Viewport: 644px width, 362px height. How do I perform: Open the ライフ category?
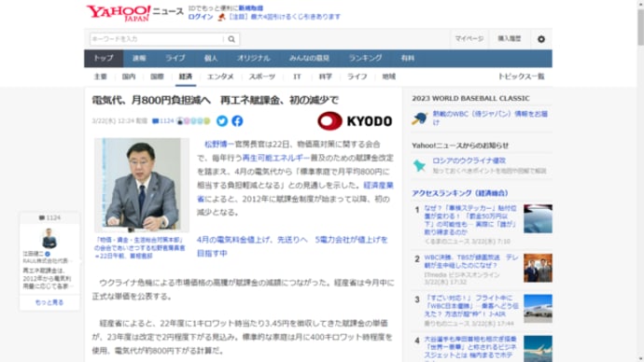click(x=357, y=77)
